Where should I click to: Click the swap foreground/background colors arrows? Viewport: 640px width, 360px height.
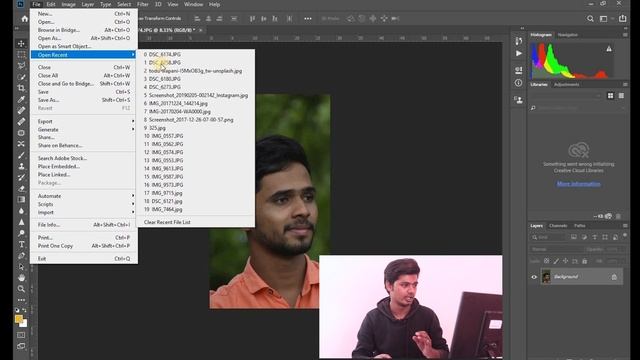coord(24,311)
